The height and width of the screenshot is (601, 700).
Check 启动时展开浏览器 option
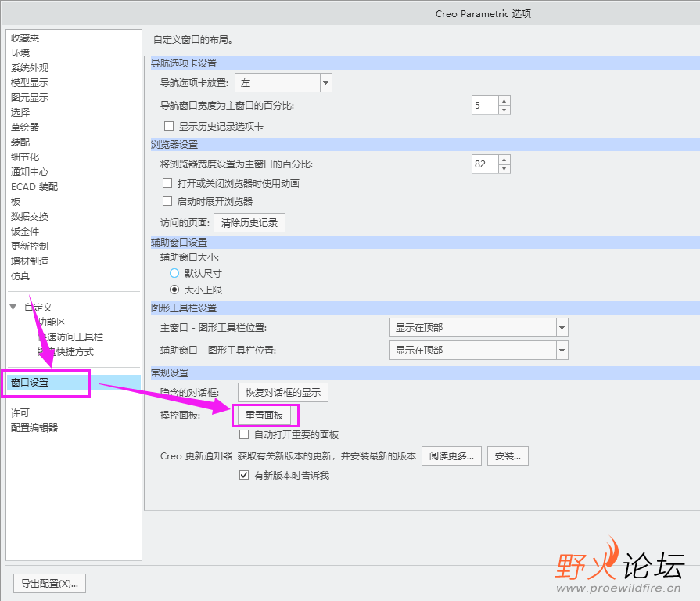[x=167, y=201]
